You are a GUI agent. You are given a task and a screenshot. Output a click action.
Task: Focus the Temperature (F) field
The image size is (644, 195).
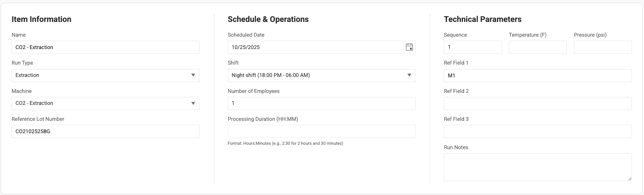coord(537,47)
